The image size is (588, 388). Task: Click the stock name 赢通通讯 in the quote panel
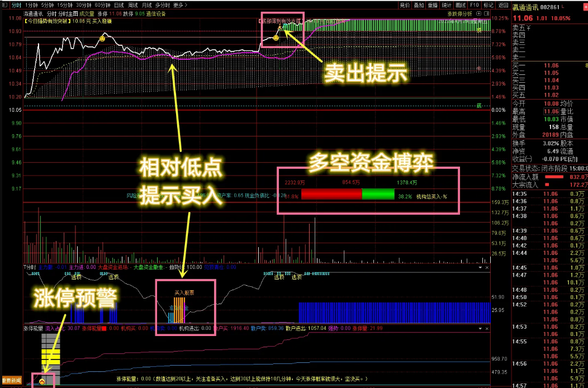click(x=526, y=7)
